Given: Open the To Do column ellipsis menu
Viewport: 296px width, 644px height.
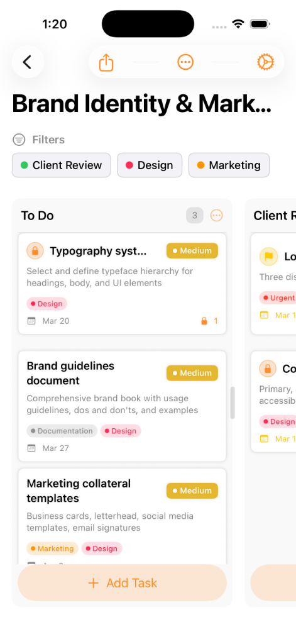Looking at the screenshot, I should pyautogui.click(x=216, y=215).
